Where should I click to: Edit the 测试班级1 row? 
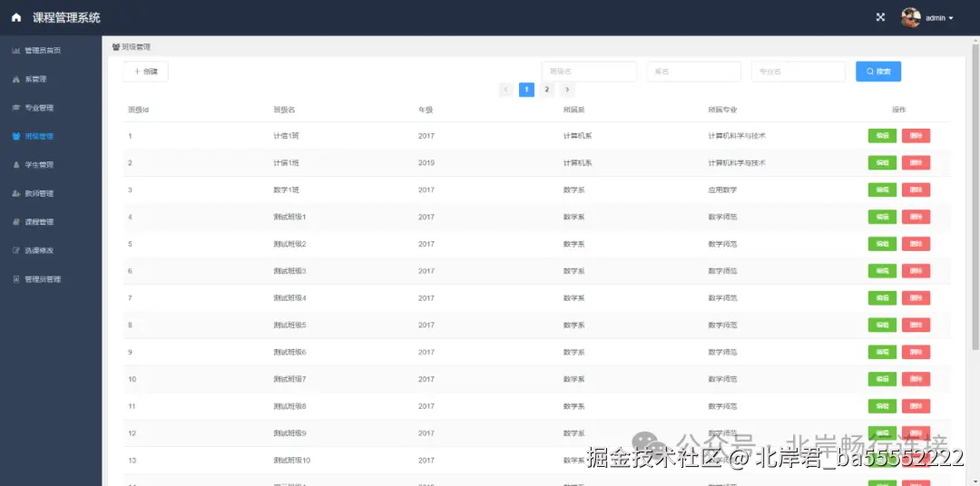[x=882, y=217]
